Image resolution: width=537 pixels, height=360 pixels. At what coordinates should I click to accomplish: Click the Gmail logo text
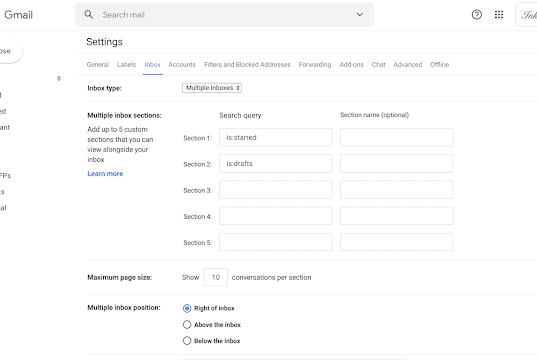(x=18, y=15)
